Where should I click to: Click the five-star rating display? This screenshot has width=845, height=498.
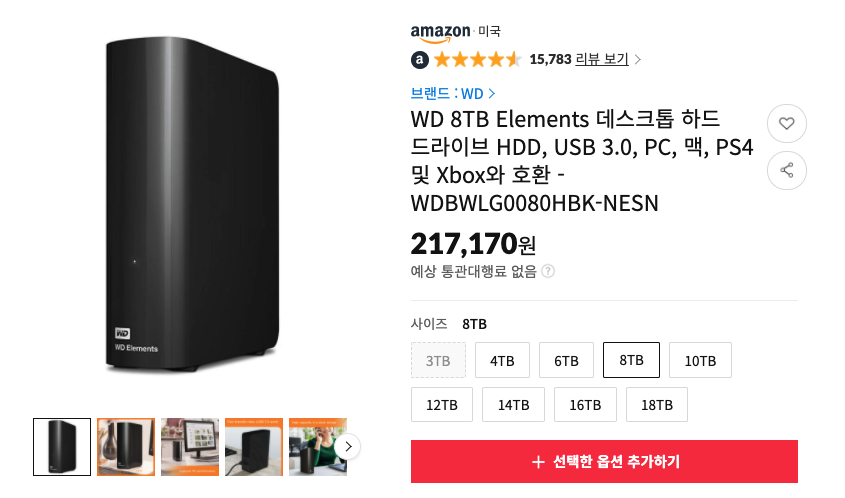tap(477, 59)
